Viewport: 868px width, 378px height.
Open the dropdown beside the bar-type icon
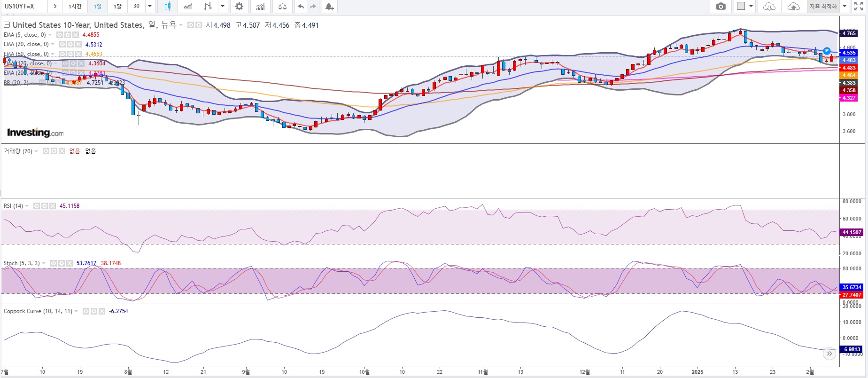[x=223, y=6]
